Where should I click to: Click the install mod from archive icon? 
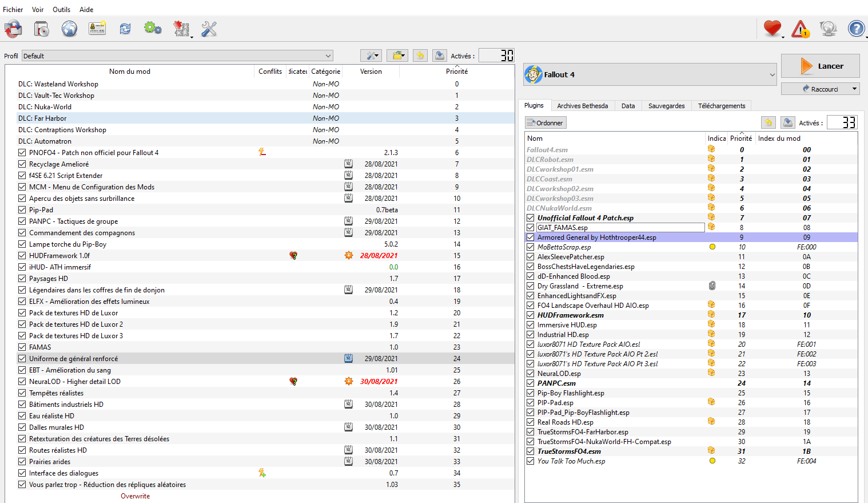pyautogui.click(x=41, y=29)
